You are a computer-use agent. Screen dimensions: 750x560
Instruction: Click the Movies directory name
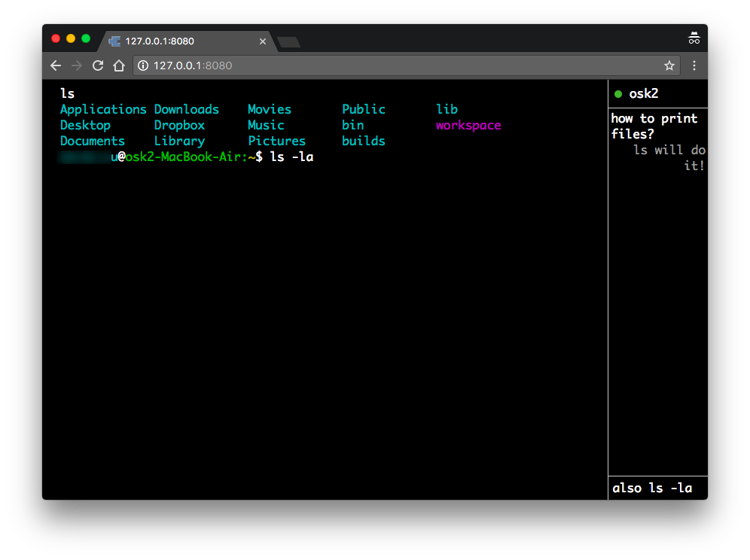[x=270, y=109]
